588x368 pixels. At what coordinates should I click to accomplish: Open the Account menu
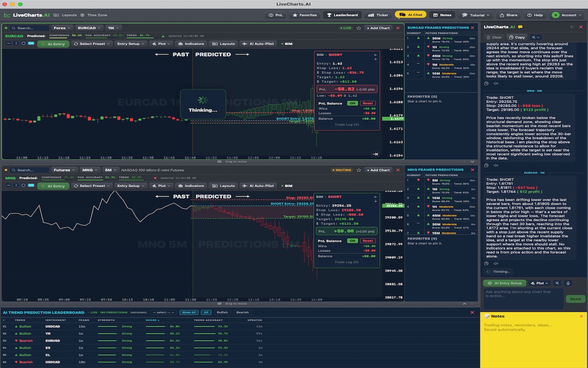[566, 15]
